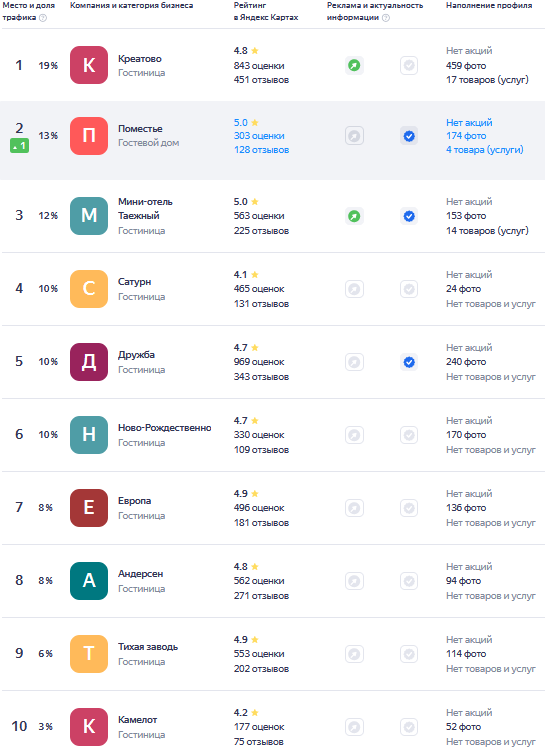Click the Тихая заводь orange avatar icon
The image size is (545, 755).
pyautogui.click(x=89, y=654)
